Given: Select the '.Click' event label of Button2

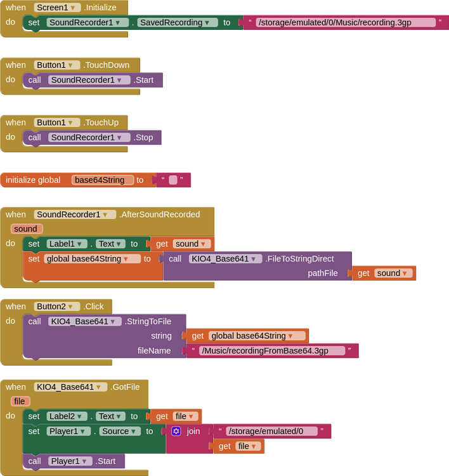Looking at the screenshot, I should [93, 307].
